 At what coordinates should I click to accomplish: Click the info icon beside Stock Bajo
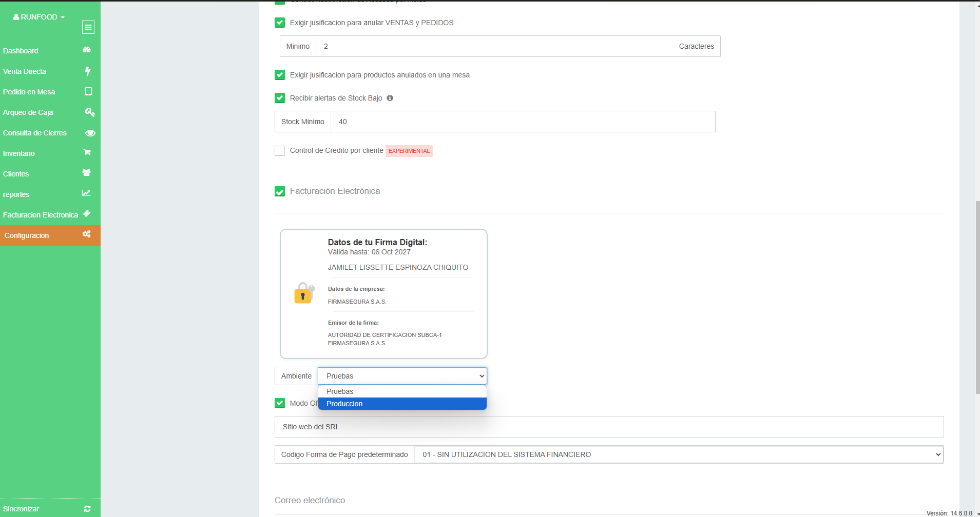tap(390, 98)
